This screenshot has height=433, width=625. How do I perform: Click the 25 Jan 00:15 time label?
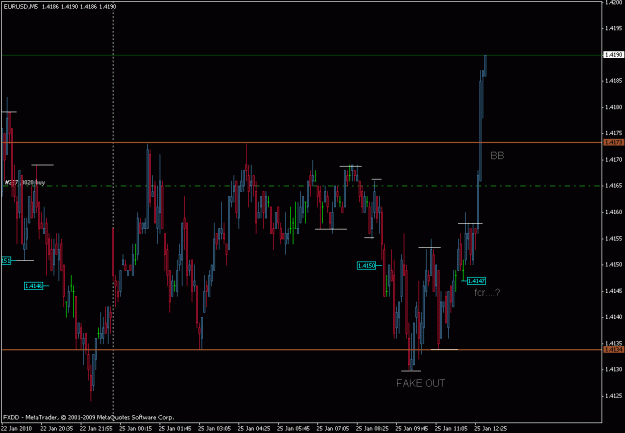[x=135, y=429]
